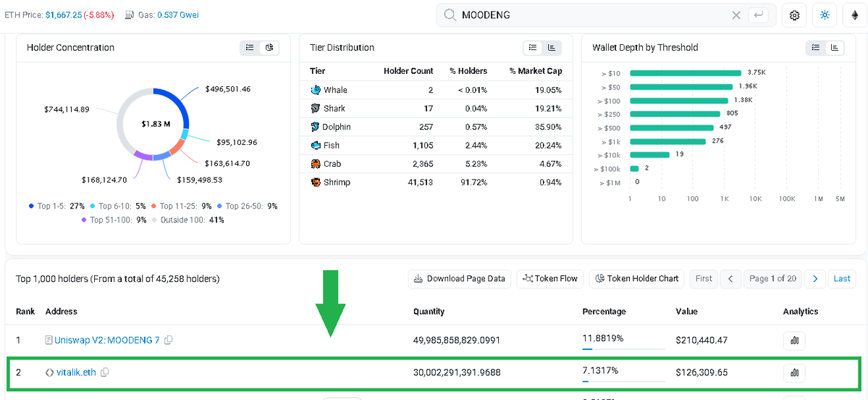Switch Wallet Depth to bar chart view
The image size is (868, 400).
pos(835,48)
